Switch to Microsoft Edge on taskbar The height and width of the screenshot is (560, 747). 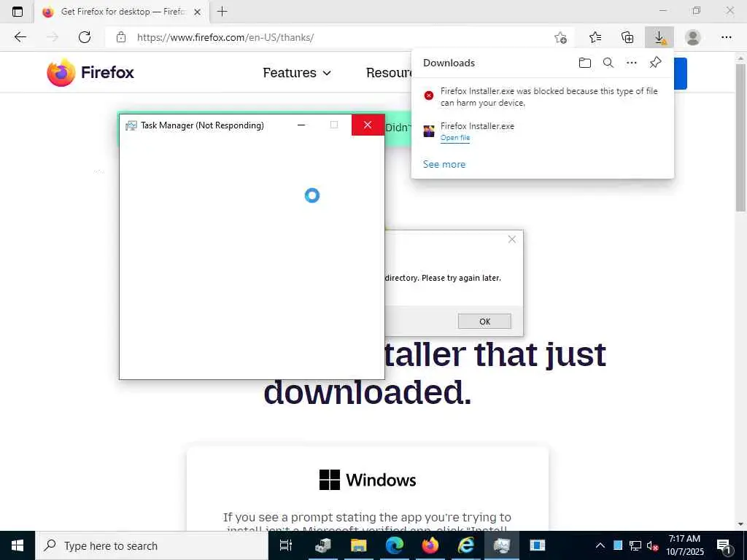coord(395,545)
